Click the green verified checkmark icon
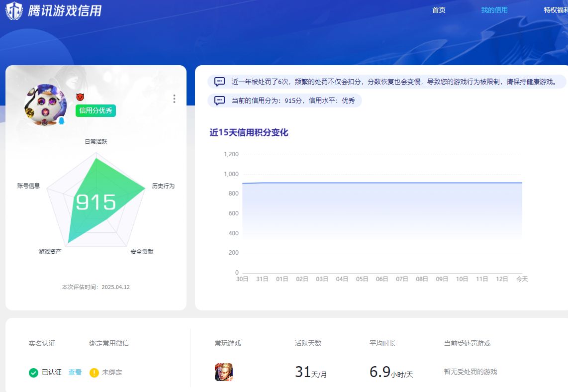The width and height of the screenshot is (568, 392). (33, 373)
